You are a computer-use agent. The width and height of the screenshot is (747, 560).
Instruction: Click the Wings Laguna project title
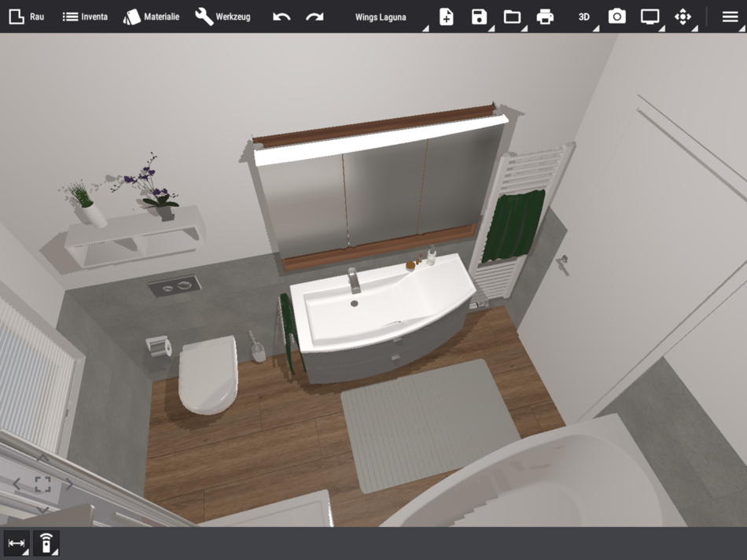(x=381, y=17)
